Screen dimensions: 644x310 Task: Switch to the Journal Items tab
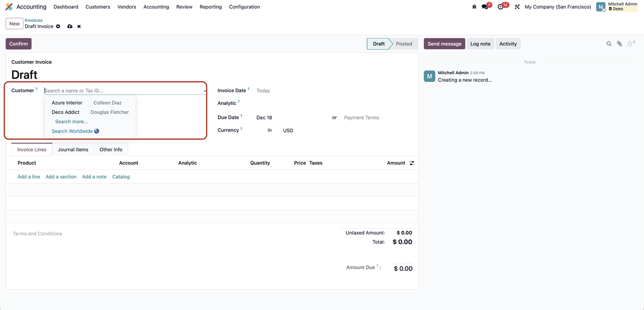tap(73, 150)
